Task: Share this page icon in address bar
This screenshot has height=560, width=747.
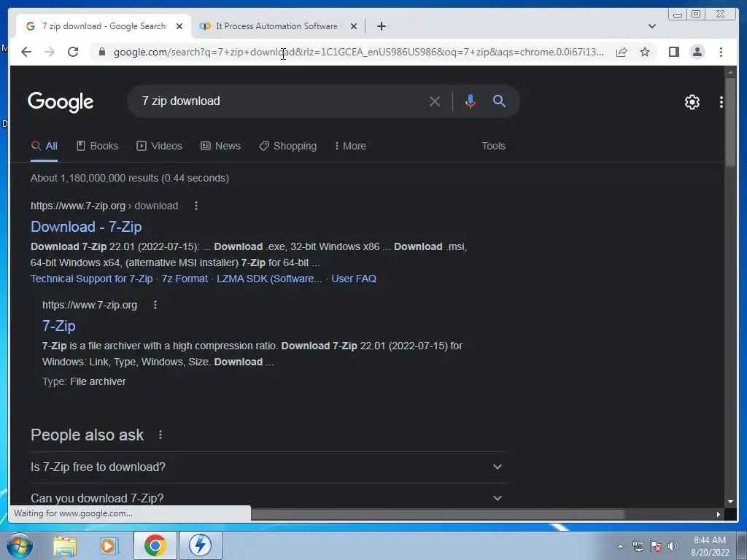Action: [622, 52]
